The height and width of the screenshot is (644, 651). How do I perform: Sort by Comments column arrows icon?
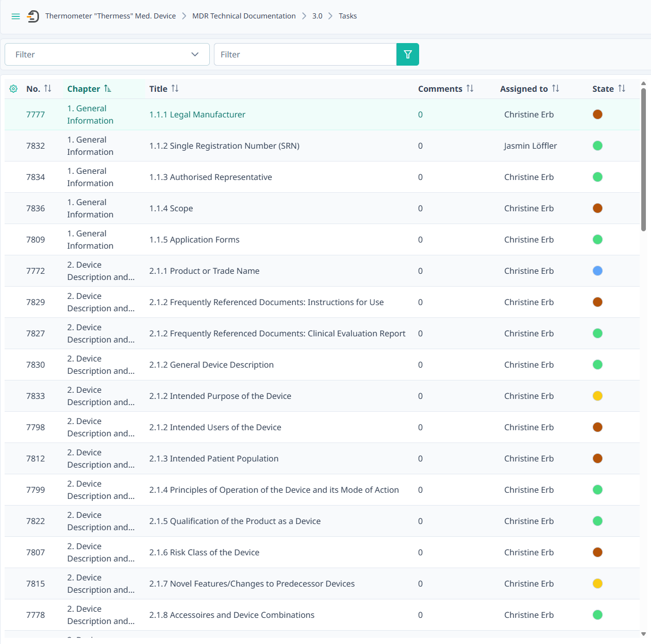tap(470, 88)
